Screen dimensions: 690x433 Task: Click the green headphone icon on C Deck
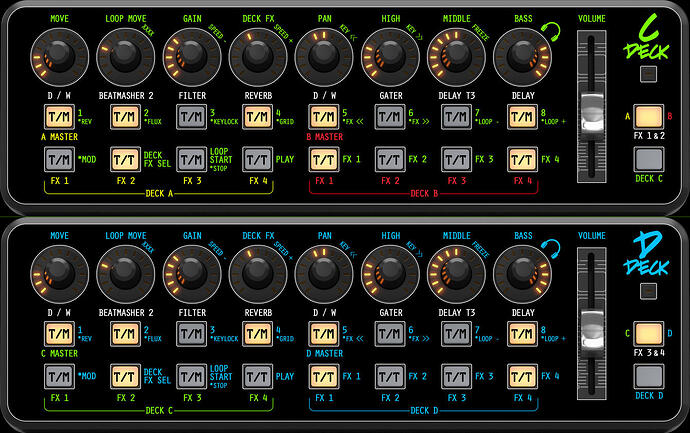pyautogui.click(x=551, y=32)
